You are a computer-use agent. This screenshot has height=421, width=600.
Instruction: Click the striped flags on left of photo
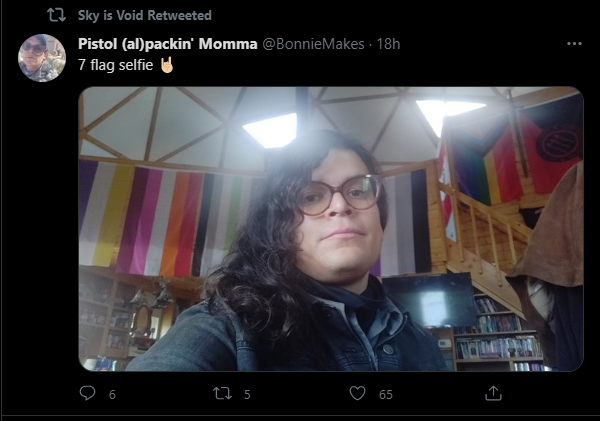pyautogui.click(x=168, y=218)
